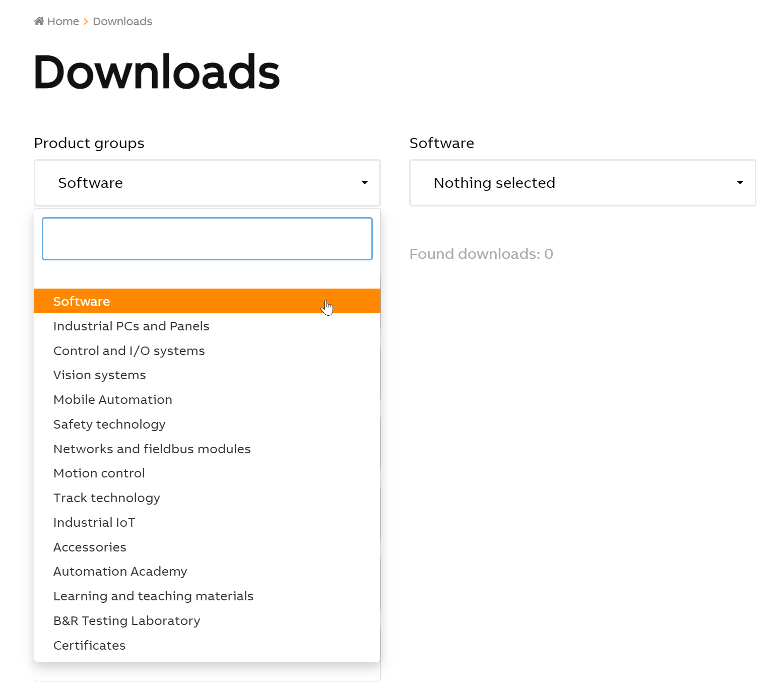The image size is (784, 691).
Task: Select Mobile Automation option
Action: [x=207, y=399]
